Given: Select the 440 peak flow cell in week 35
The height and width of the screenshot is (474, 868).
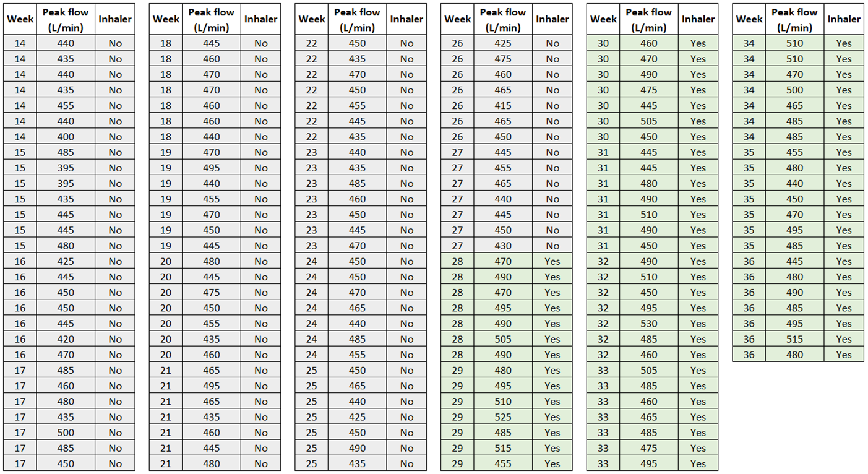Looking at the screenshot, I should (794, 184).
